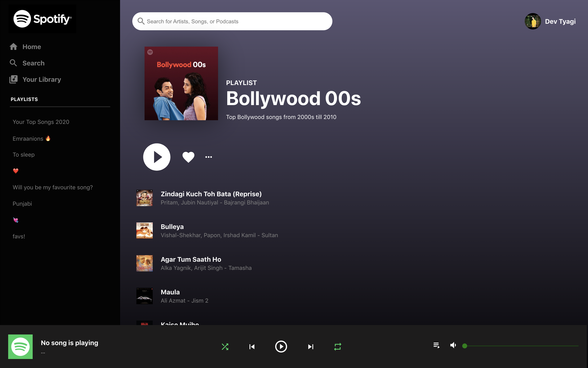Click the playlist description text
The width and height of the screenshot is (588, 368).
click(281, 117)
